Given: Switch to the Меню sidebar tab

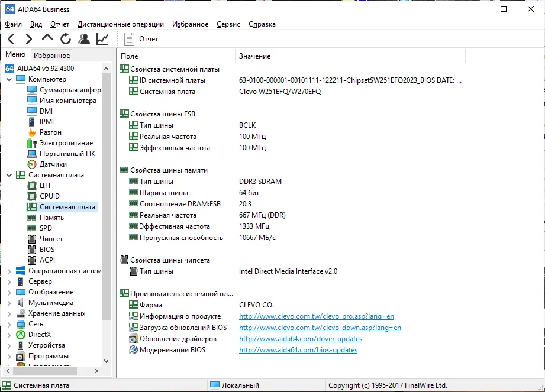Looking at the screenshot, I should point(15,54).
